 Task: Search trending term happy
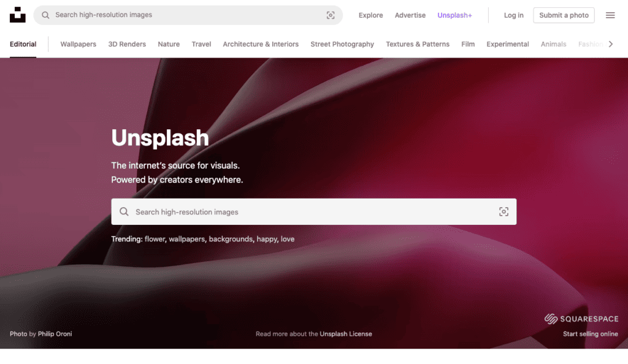point(267,239)
